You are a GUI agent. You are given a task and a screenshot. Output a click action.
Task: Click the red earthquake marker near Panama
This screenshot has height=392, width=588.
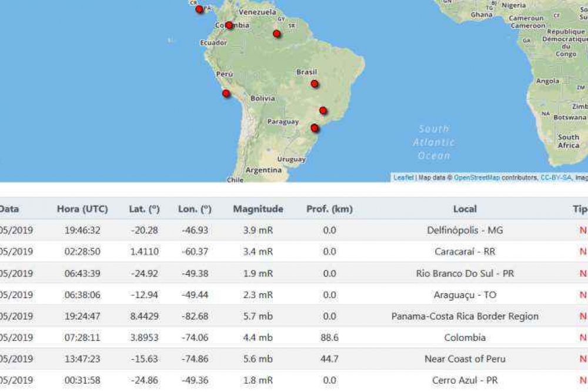coord(199,9)
